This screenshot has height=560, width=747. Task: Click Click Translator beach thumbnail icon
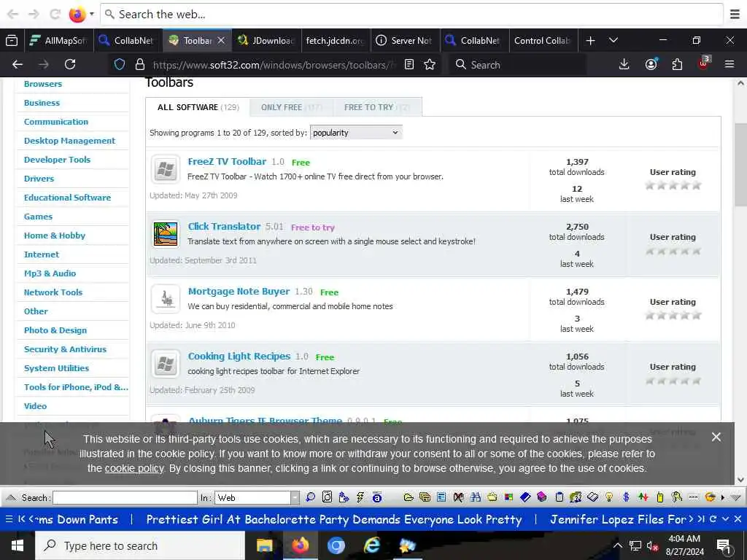[166, 234]
